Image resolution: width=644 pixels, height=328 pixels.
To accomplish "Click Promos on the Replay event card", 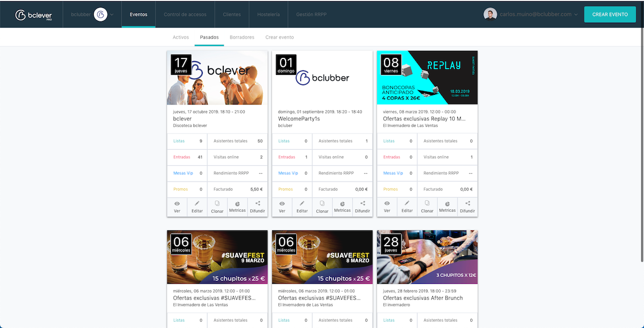I will coord(391,189).
